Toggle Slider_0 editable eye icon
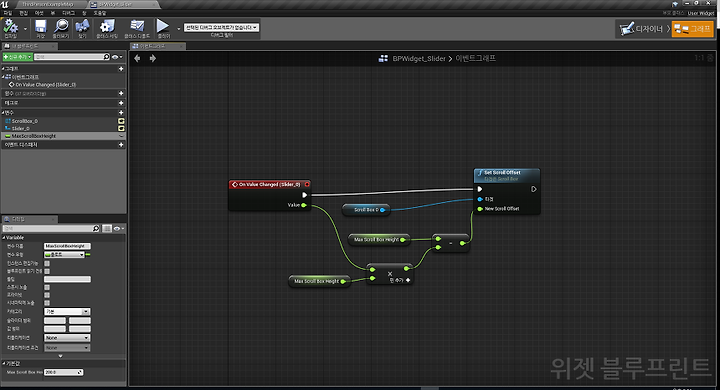The height and width of the screenshot is (390, 720). [121, 129]
